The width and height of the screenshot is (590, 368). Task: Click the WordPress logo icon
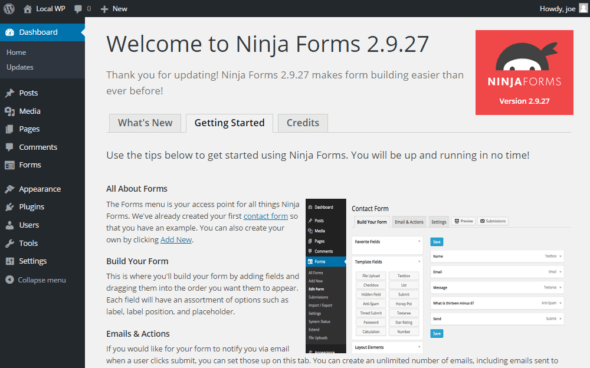click(9, 8)
